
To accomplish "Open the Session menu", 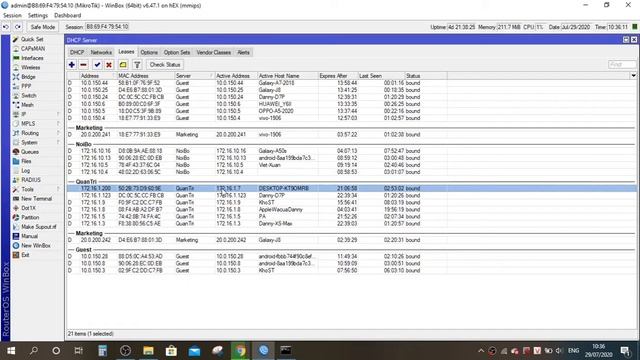I will [x=12, y=16].
